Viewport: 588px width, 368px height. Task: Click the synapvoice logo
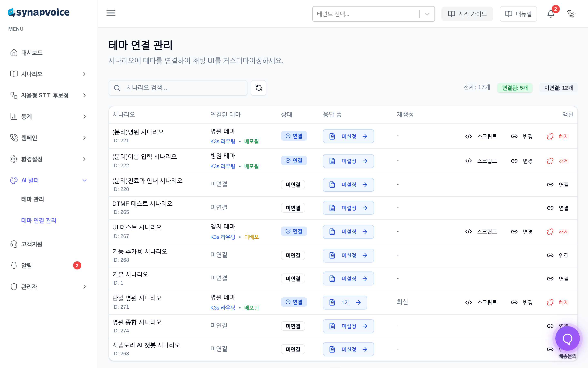coord(39,12)
